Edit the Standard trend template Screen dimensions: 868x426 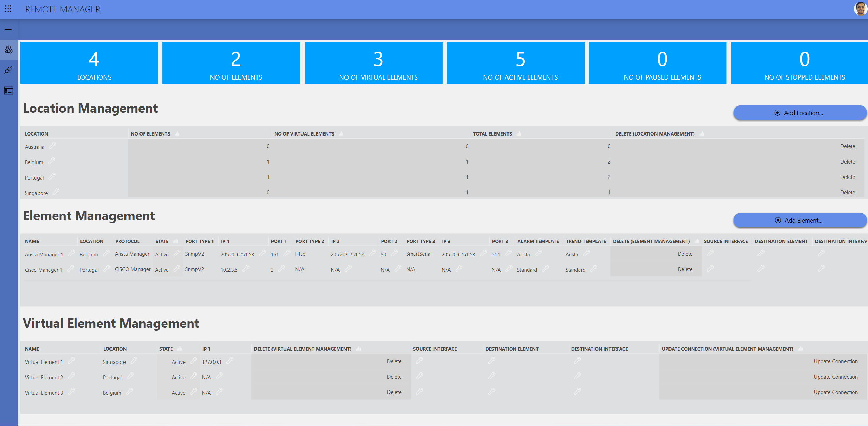[594, 269]
